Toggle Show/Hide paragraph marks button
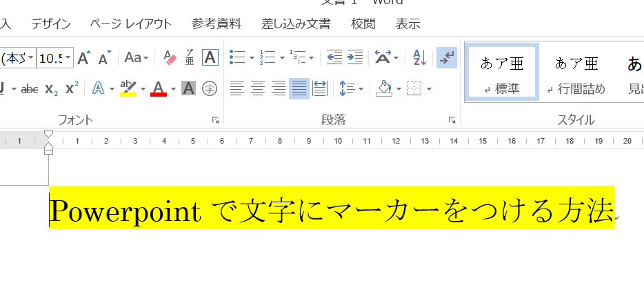 click(446, 57)
